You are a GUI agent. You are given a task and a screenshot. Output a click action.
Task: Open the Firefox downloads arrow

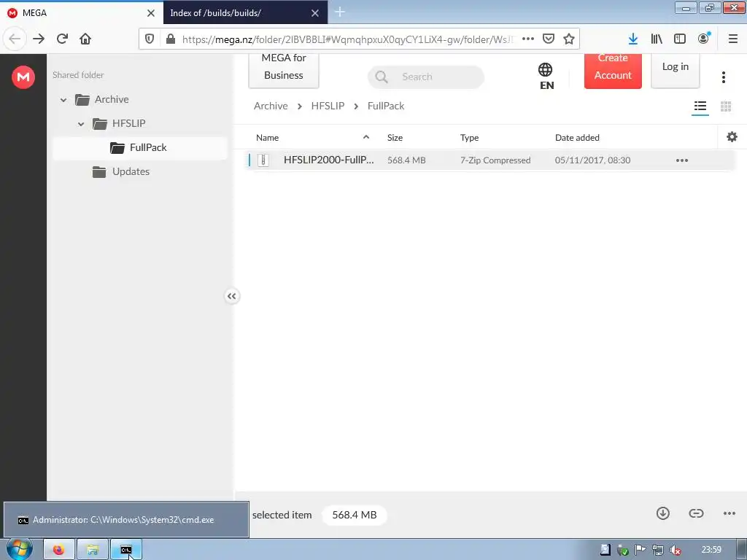[633, 39]
